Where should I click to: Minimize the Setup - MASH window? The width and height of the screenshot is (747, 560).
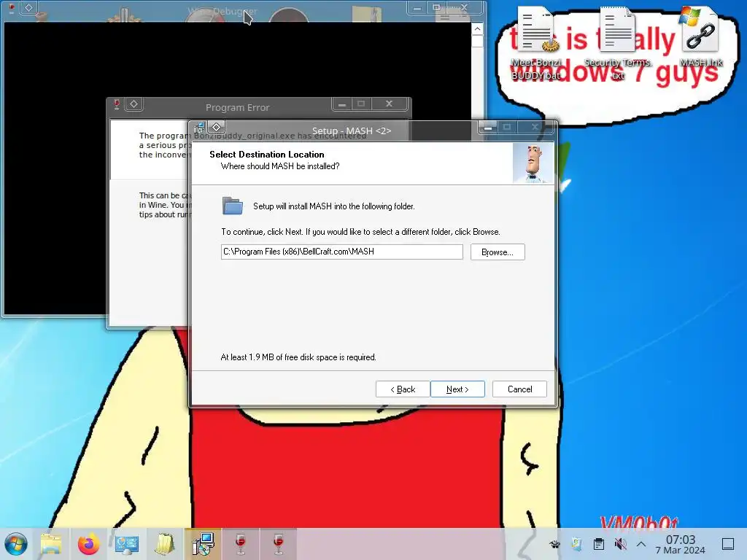pos(488,127)
